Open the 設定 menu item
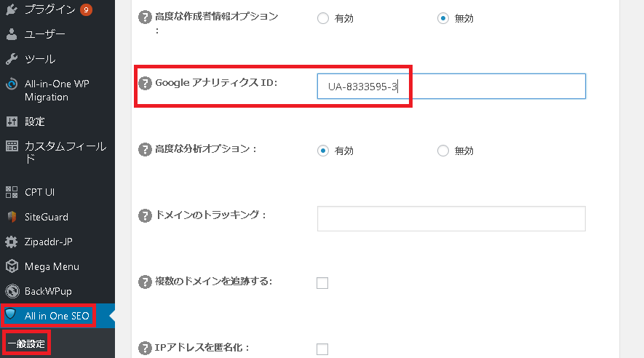Image resolution: width=644 pixels, height=358 pixels. coord(35,121)
